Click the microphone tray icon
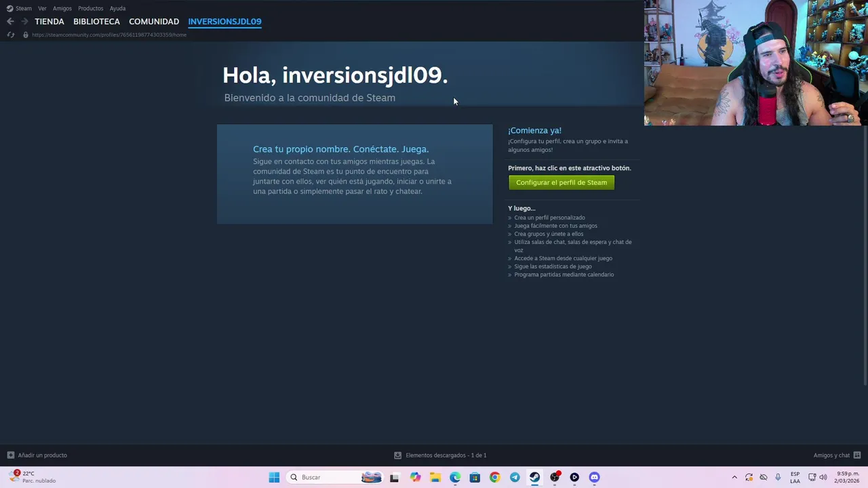The width and height of the screenshot is (868, 488). [778, 477]
